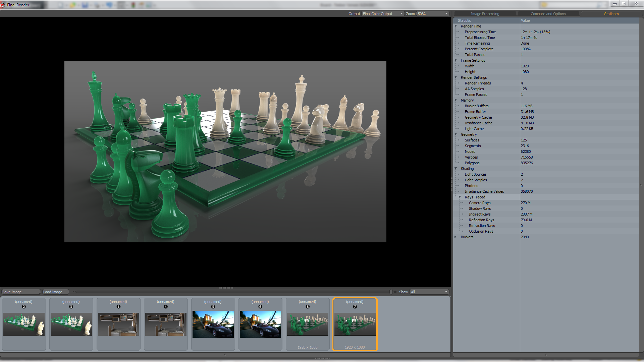
Task: Click the Final Render app logo icon
Action: (3, 5)
